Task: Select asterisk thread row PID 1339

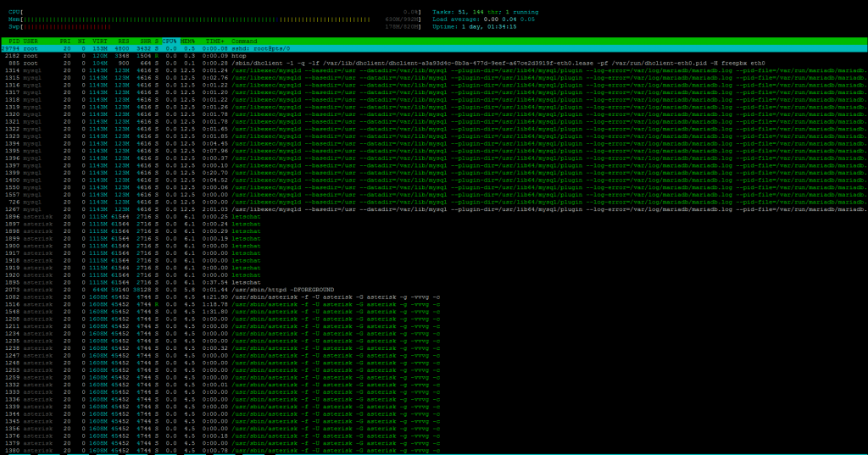Action: point(434,407)
